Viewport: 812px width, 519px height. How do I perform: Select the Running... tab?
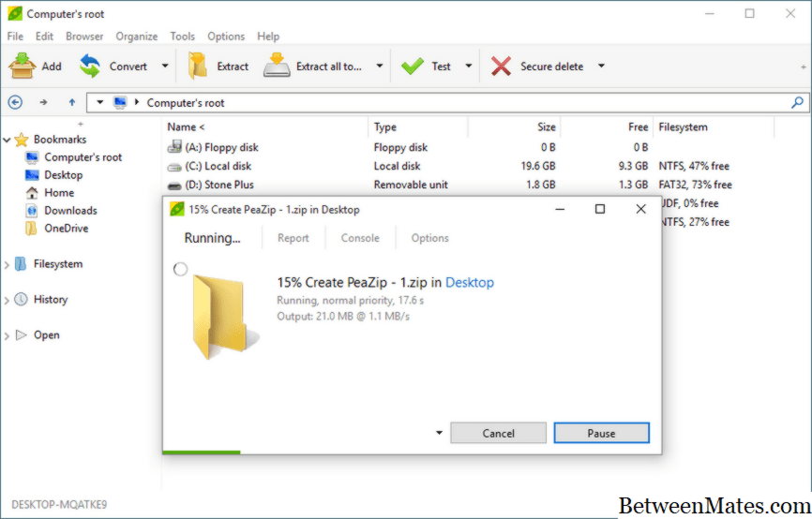[212, 238]
